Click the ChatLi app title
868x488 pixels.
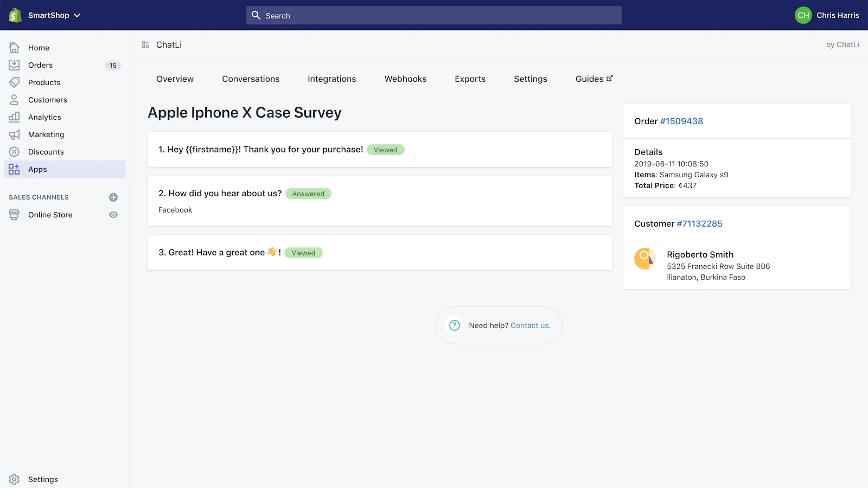pos(169,44)
